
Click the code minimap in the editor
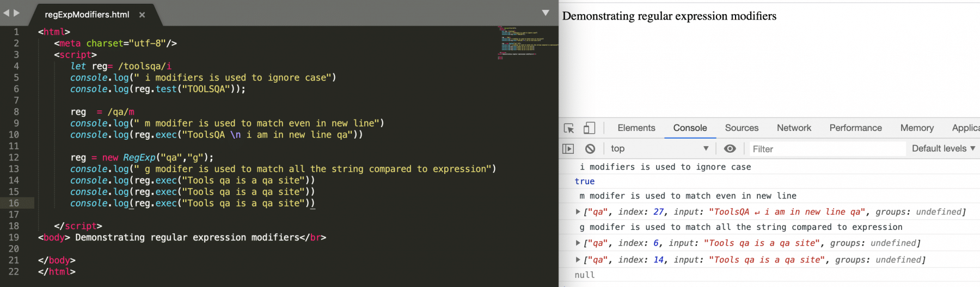527,42
